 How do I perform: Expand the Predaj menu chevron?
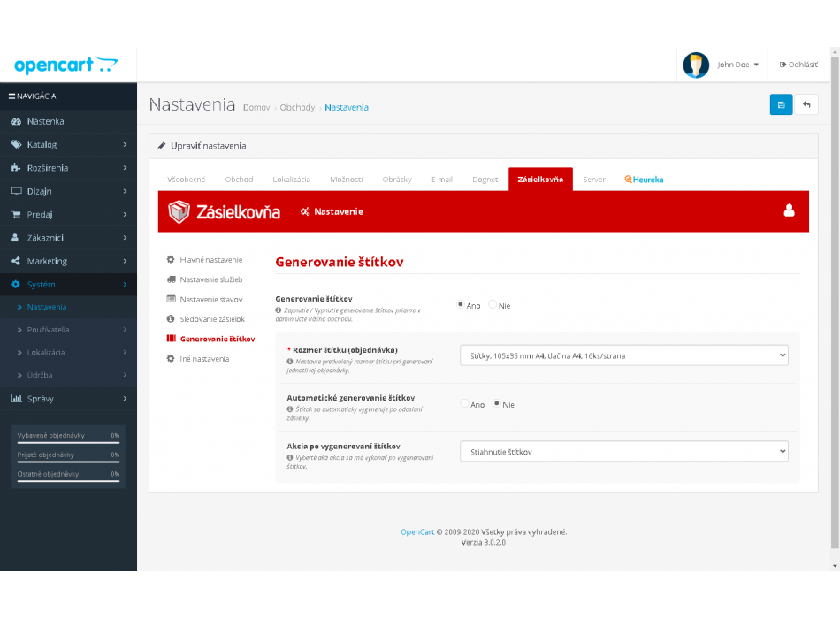pos(125,214)
